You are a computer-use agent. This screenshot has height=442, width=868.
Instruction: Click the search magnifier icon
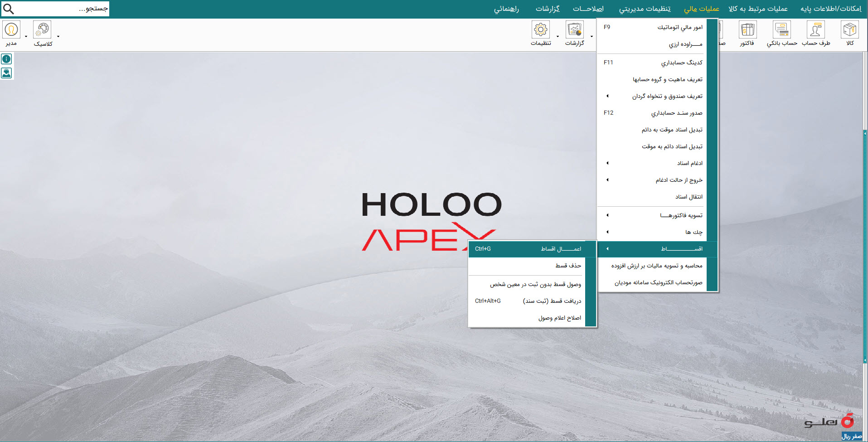point(8,9)
